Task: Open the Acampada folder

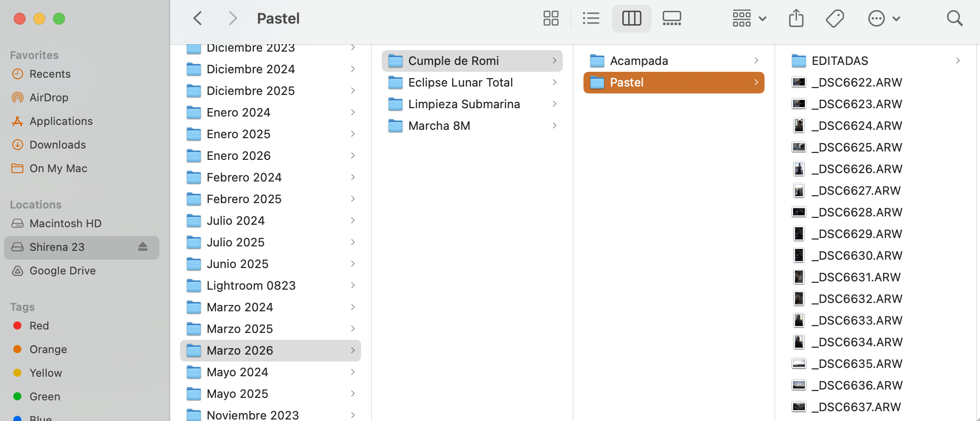Action: click(x=674, y=61)
